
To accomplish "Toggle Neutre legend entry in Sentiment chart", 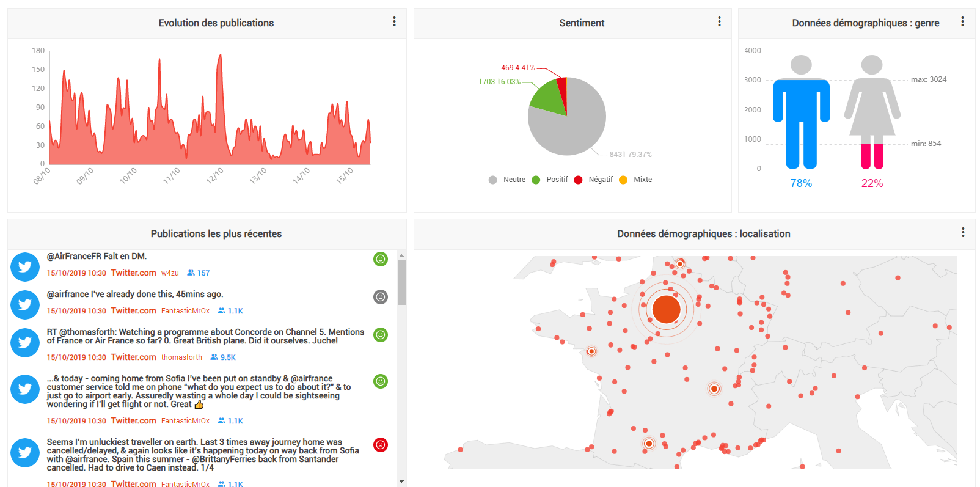I will click(507, 180).
